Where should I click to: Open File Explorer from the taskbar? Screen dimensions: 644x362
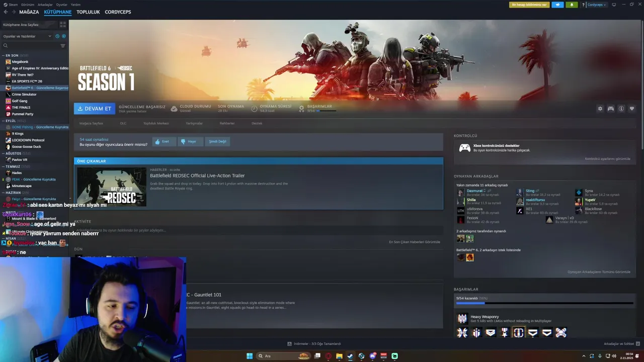pos(339,356)
